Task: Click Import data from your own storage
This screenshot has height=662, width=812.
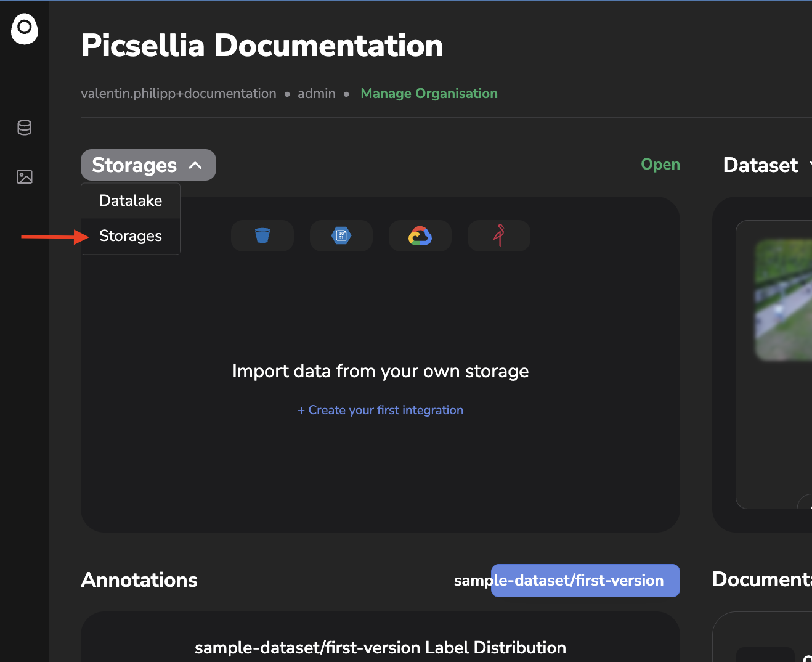Action: click(380, 371)
